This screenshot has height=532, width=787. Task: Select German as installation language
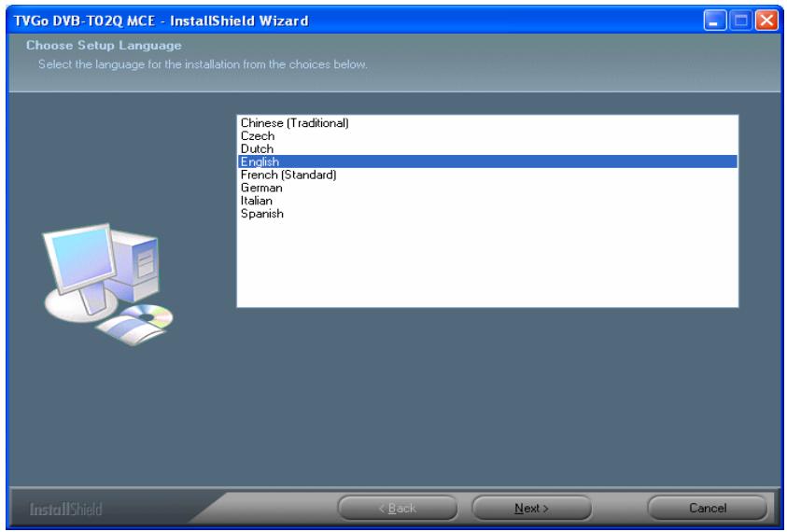pyautogui.click(x=486, y=188)
